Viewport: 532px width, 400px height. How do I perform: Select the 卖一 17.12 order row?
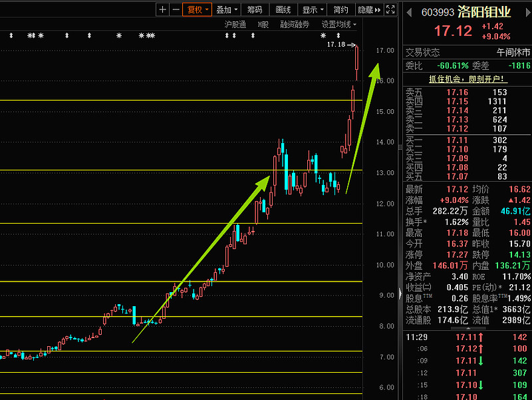467,128
